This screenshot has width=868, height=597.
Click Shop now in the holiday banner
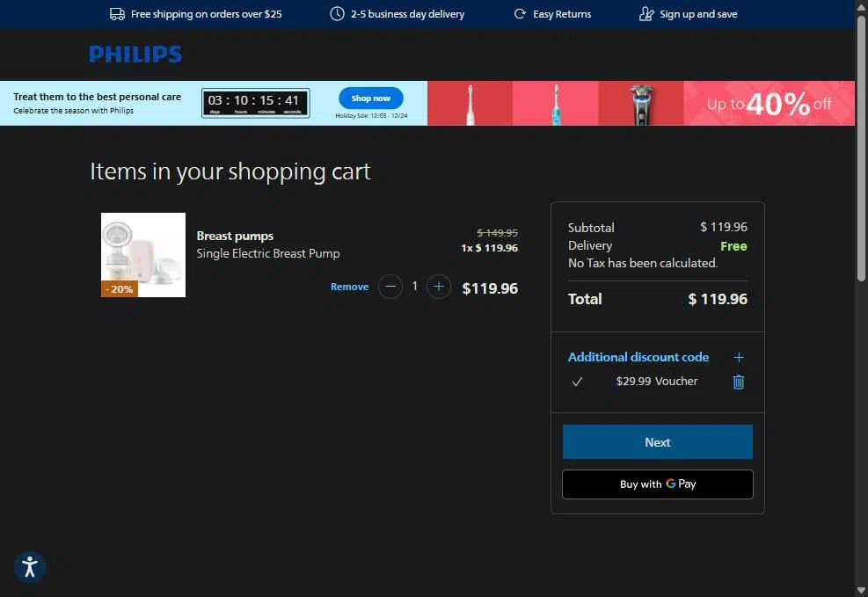371,98
